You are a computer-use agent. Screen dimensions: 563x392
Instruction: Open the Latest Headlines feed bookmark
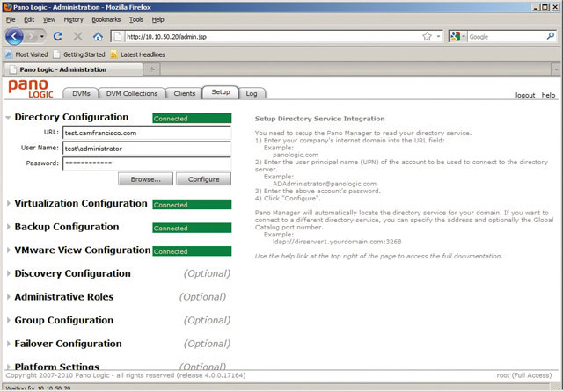pyautogui.click(x=138, y=54)
